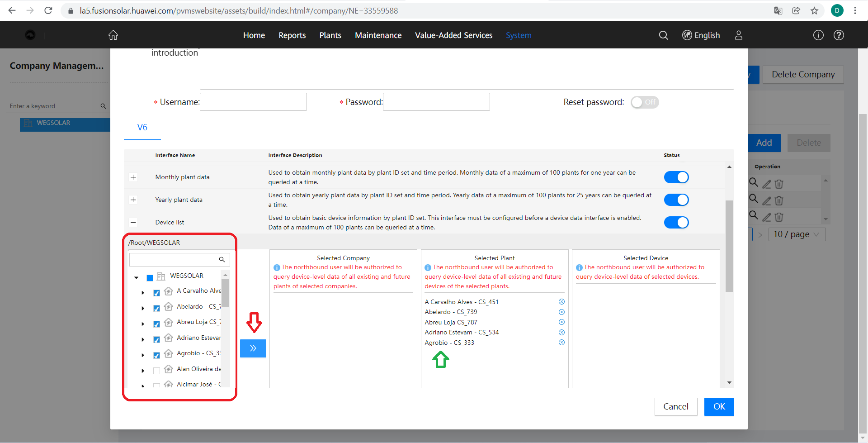Collapse the Device list row
Image resolution: width=868 pixels, height=443 pixels.
pyautogui.click(x=133, y=222)
